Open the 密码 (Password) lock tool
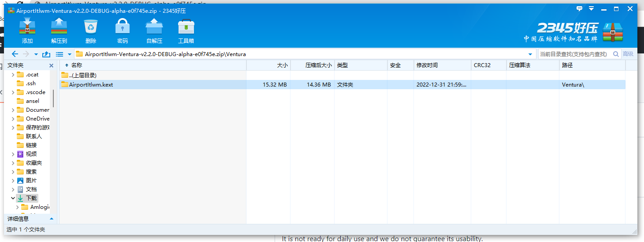644x242 pixels. 122,30
